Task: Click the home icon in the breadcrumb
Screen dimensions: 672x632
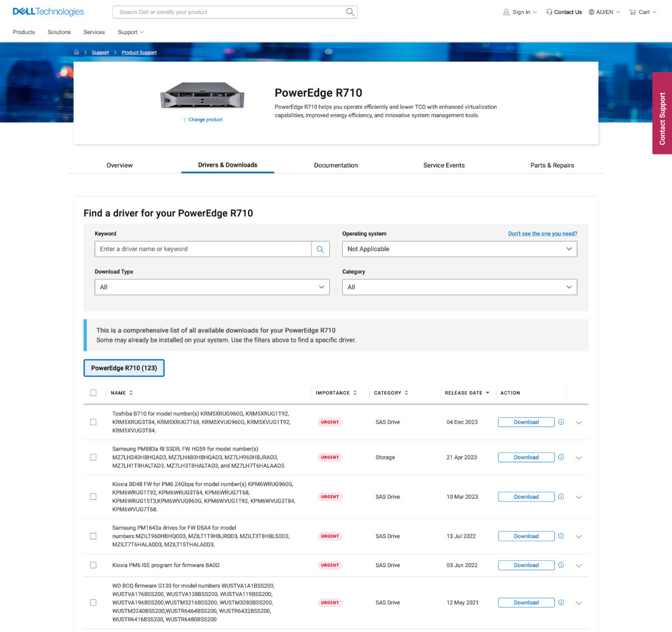Action: [76, 52]
